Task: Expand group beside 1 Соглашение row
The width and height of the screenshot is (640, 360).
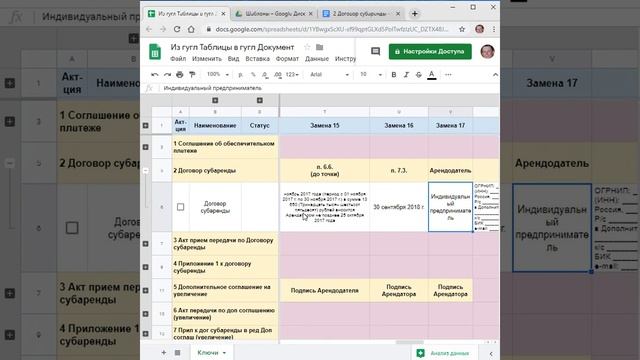Action: point(145,147)
